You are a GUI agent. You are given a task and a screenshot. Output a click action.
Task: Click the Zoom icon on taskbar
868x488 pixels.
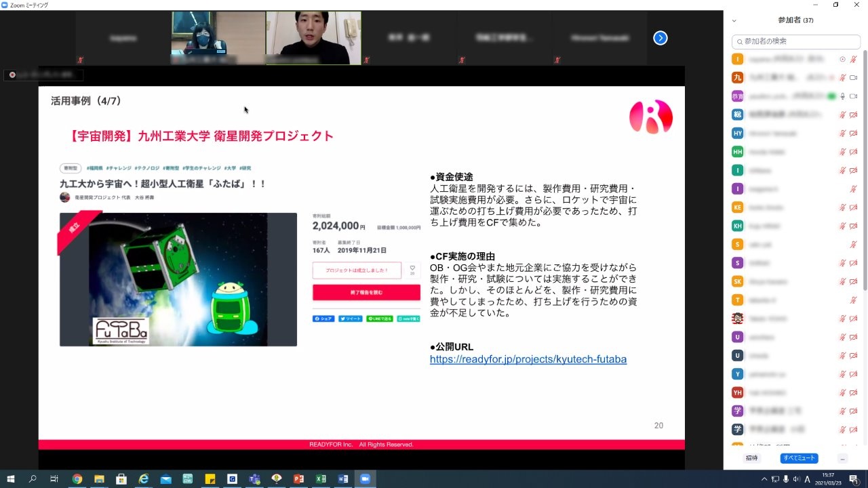[x=365, y=479]
